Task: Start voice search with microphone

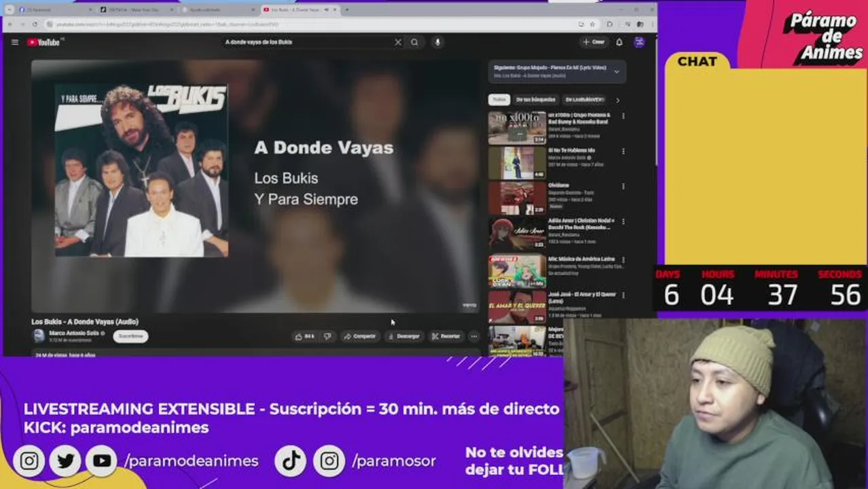Action: tap(437, 42)
